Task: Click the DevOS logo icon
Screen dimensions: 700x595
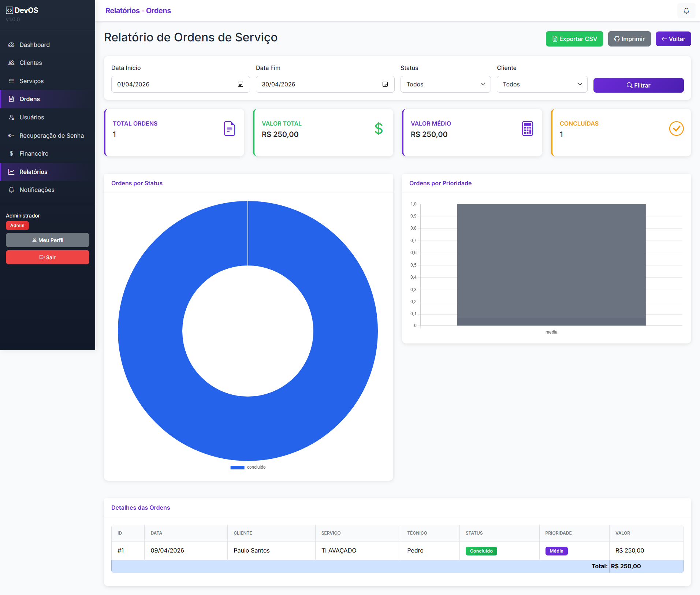Action: pos(10,10)
